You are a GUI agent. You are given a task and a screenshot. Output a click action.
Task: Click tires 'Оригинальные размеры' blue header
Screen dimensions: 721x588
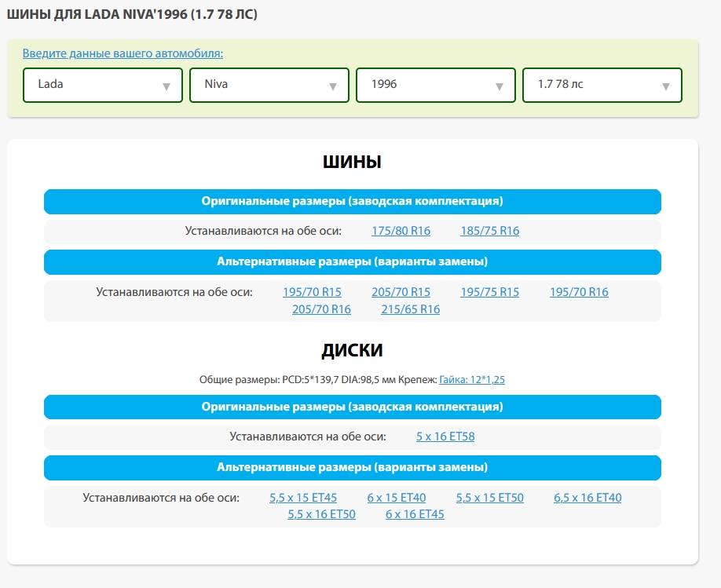[352, 201]
